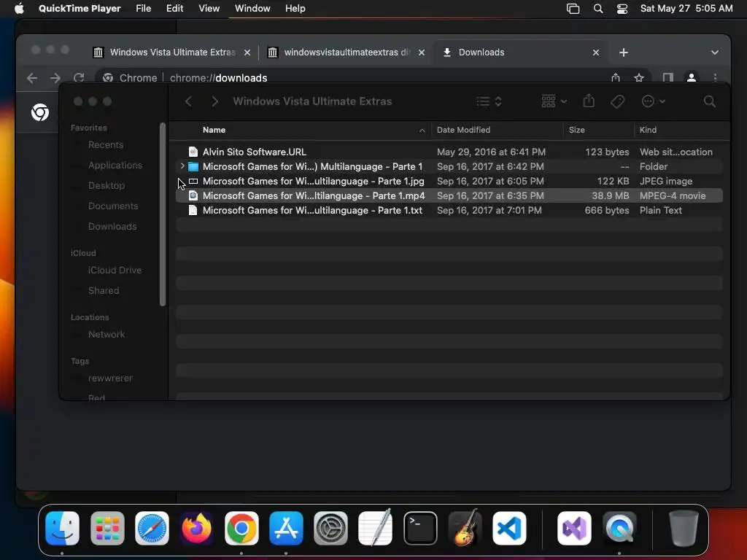Click Chrome's reload button
747x560 pixels.
tap(79, 77)
